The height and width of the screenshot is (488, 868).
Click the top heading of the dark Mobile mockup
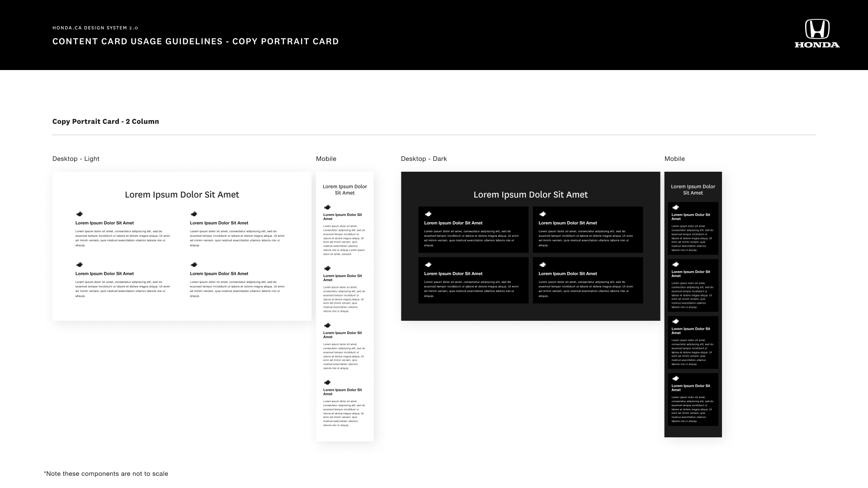pyautogui.click(x=693, y=190)
